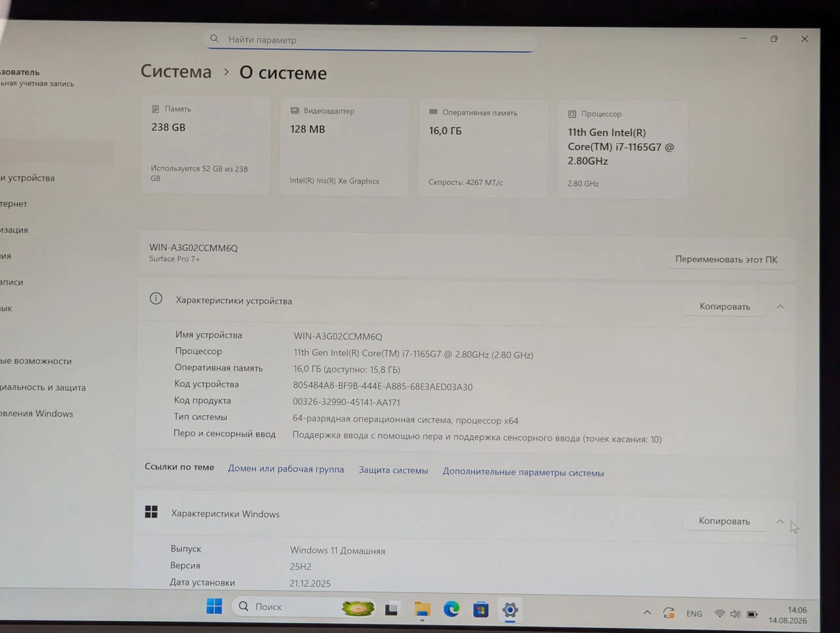Select the device ID value 805484A8-BF9B
Image resolution: width=840 pixels, height=633 pixels.
coord(383,387)
